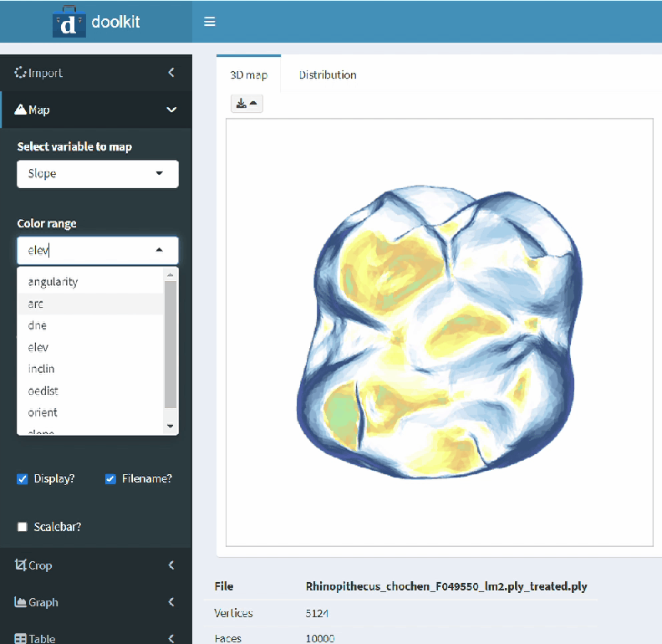Expand the Import menu chevron
Viewport: 662px width, 644px height.
pyautogui.click(x=171, y=73)
